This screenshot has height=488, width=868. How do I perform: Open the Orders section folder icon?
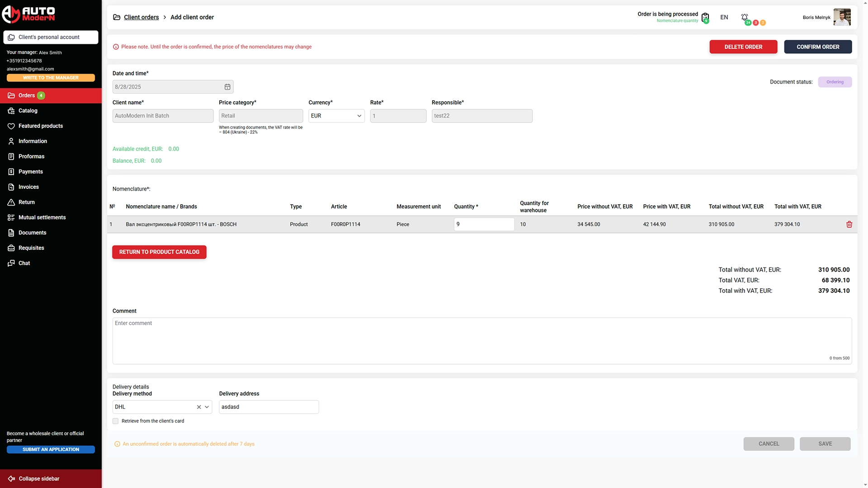(x=11, y=95)
